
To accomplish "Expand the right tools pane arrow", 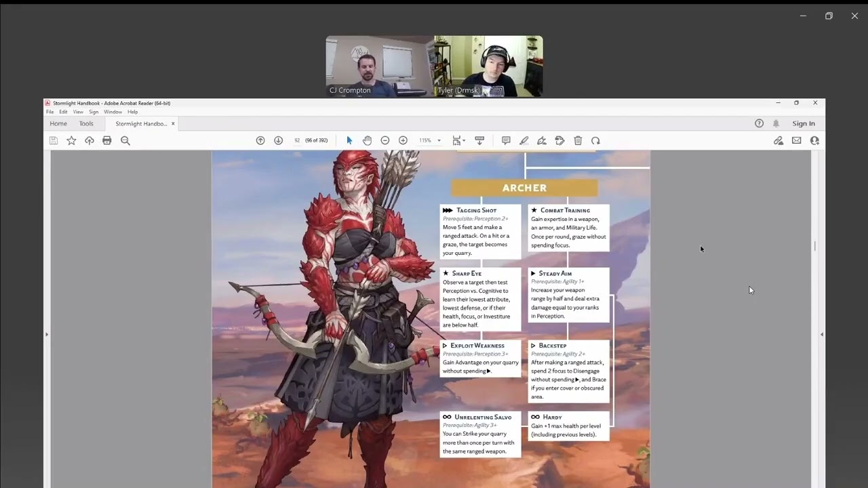I will tap(822, 334).
